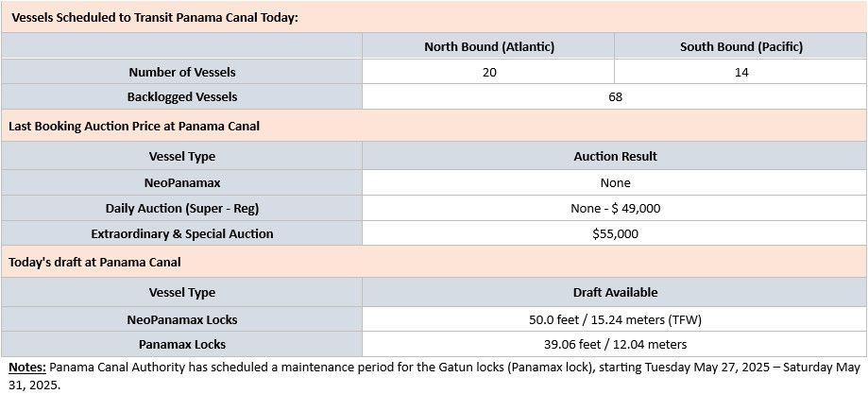Select the $55,000 auction result cell
The image size is (868, 394).
(x=615, y=233)
